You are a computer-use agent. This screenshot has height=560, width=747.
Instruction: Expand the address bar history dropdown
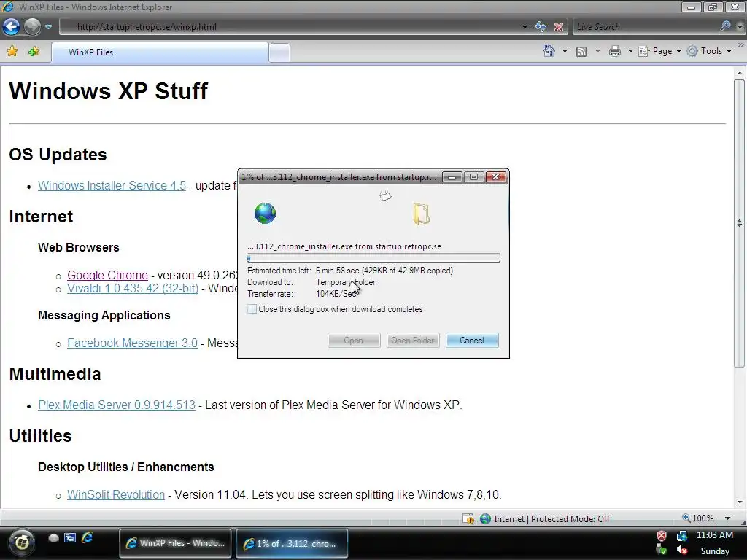click(x=525, y=27)
